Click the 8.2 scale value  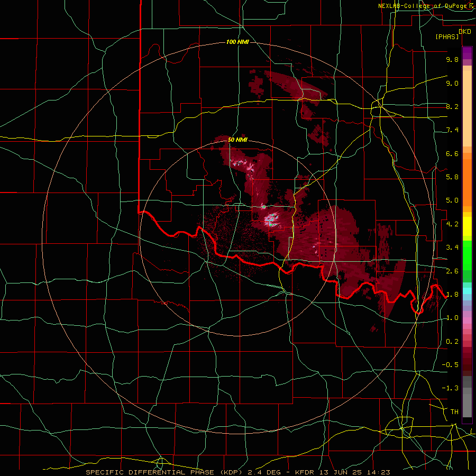coord(452,106)
